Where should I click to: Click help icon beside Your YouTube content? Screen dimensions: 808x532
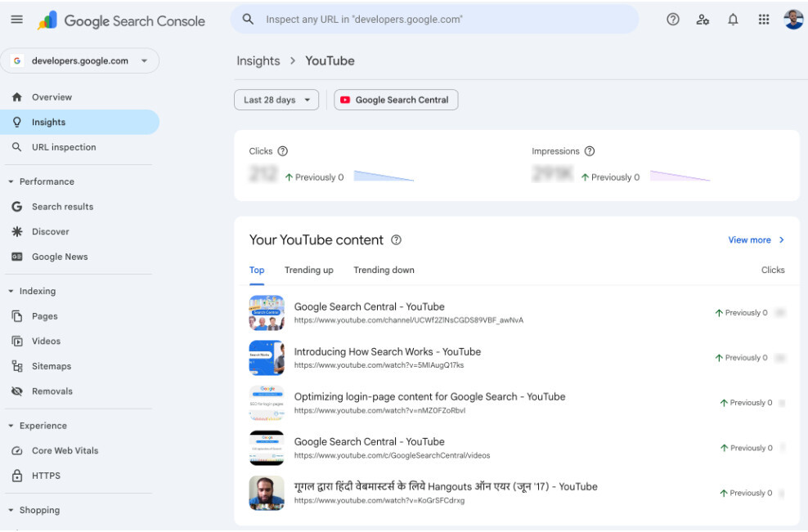coord(397,240)
